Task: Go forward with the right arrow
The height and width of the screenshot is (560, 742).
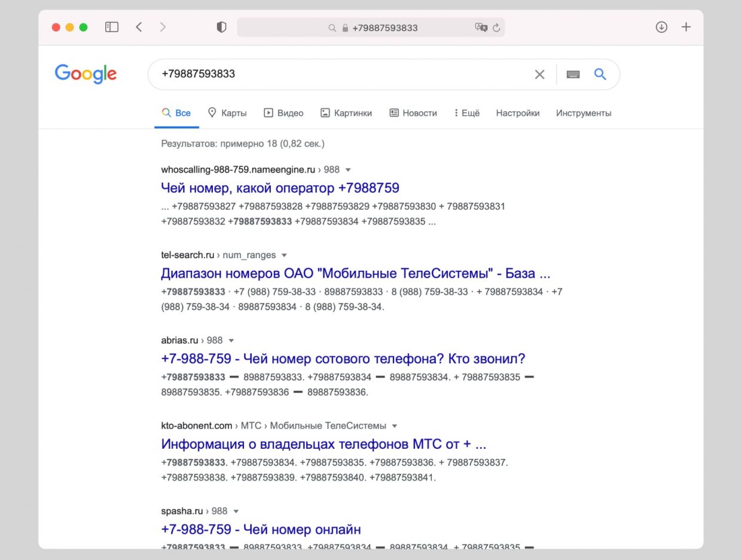Action: (x=163, y=27)
